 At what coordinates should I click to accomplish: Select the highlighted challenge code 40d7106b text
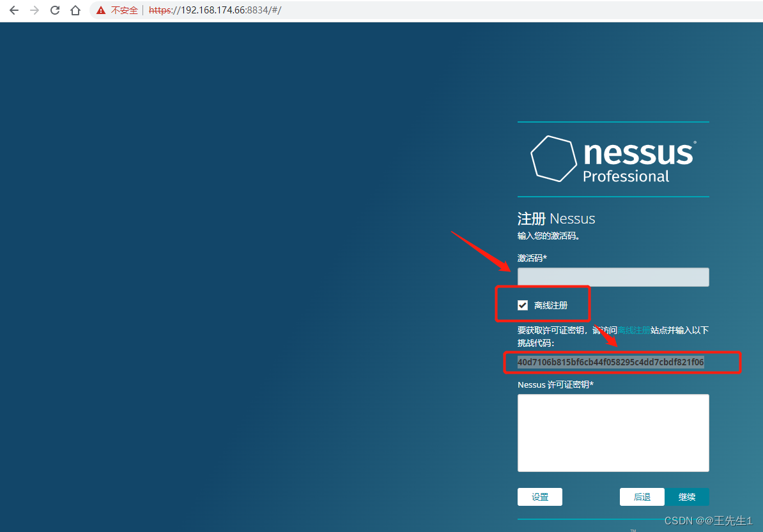pyautogui.click(x=610, y=361)
